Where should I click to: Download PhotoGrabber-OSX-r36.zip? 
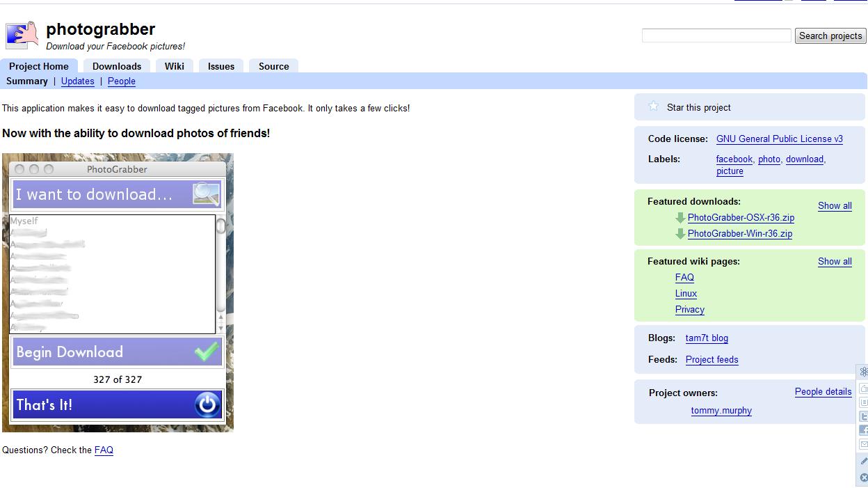pyautogui.click(x=741, y=217)
